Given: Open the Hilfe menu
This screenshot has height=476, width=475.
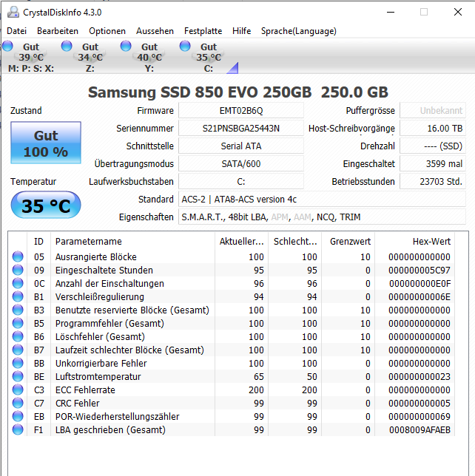Looking at the screenshot, I should point(242,31).
